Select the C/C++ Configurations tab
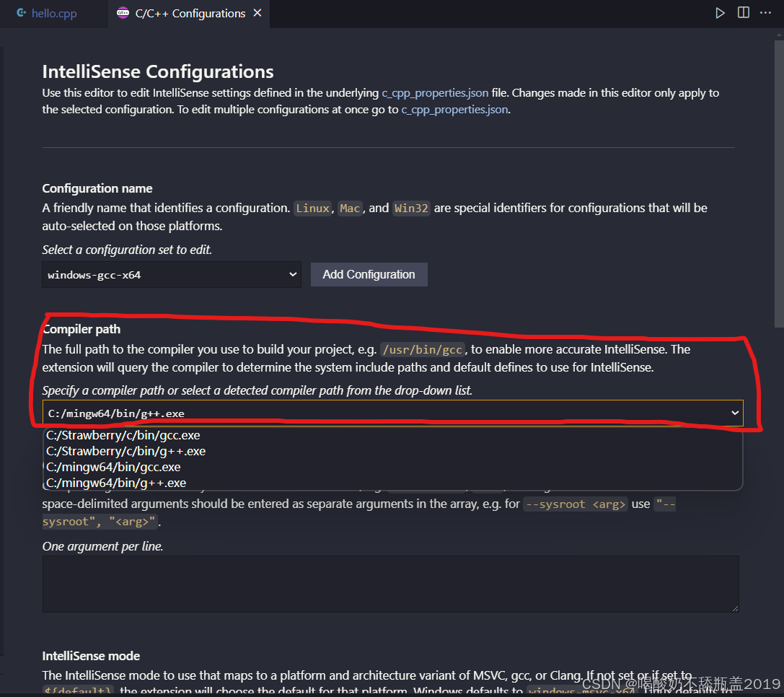 [x=190, y=14]
